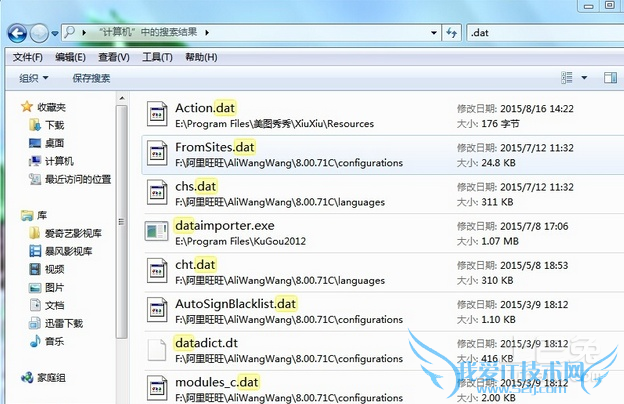624x404 pixels.
Task: Open the 文件(F) menu
Action: pos(27,57)
